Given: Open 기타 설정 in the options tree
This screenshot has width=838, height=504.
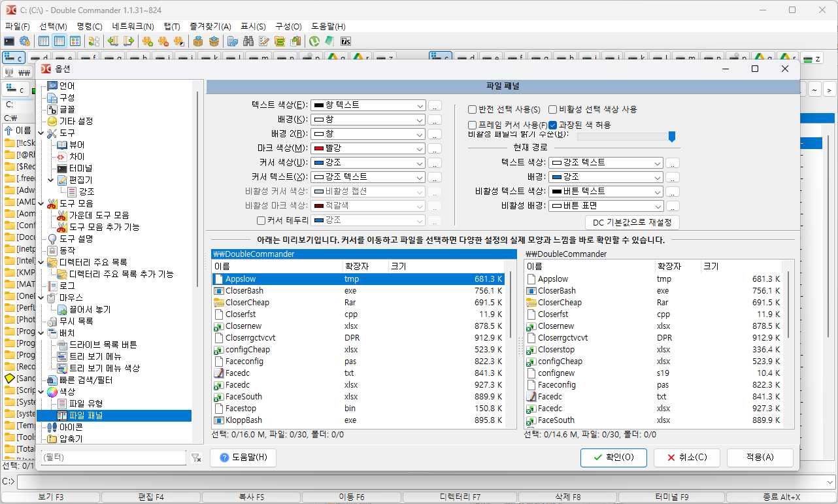Looking at the screenshot, I should 76,121.
